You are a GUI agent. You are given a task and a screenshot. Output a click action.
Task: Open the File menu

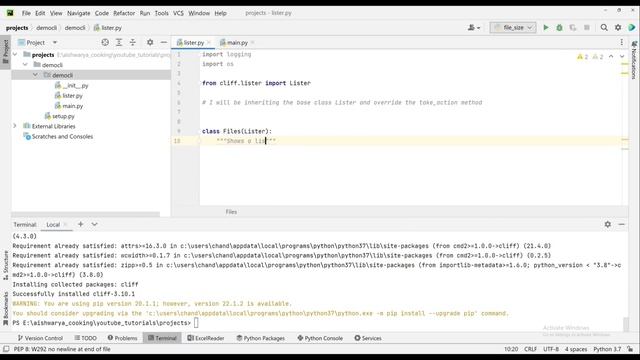tap(26, 13)
